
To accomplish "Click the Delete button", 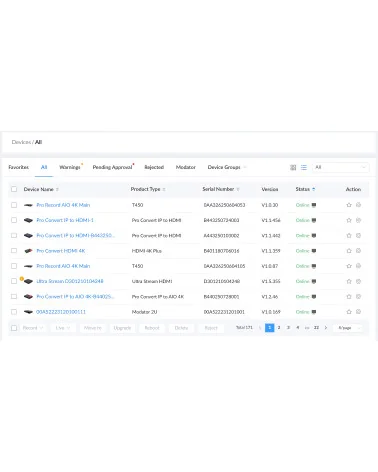I will [181, 328].
